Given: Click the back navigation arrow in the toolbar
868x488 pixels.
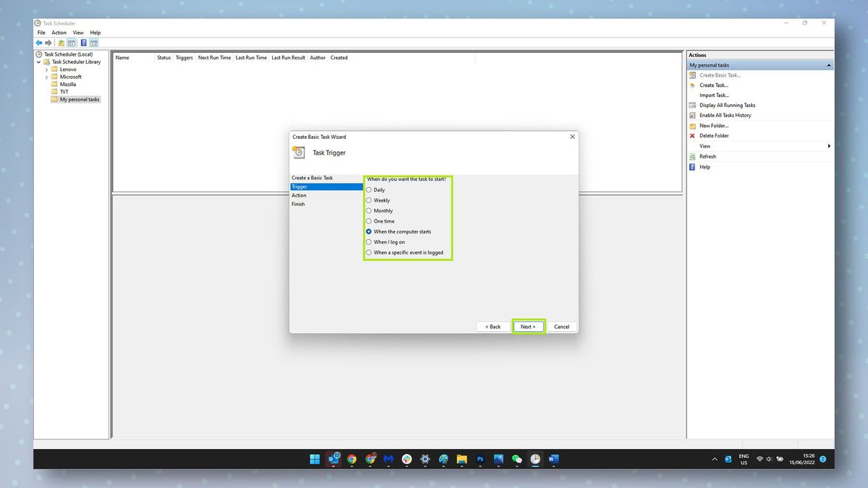Looking at the screenshot, I should [x=38, y=43].
